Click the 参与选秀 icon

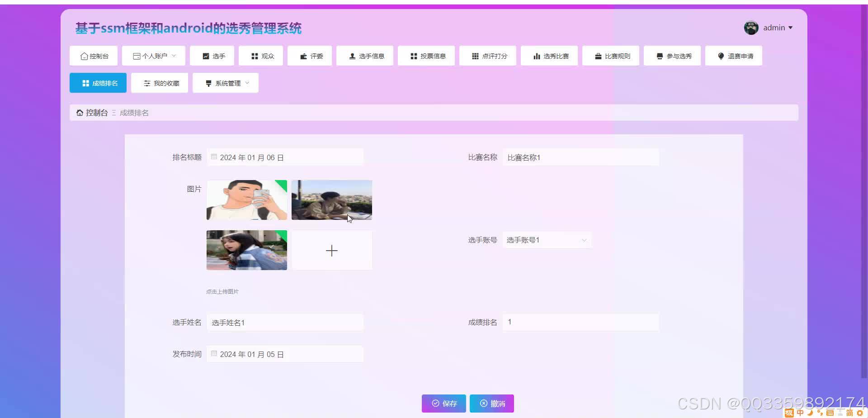[660, 56]
